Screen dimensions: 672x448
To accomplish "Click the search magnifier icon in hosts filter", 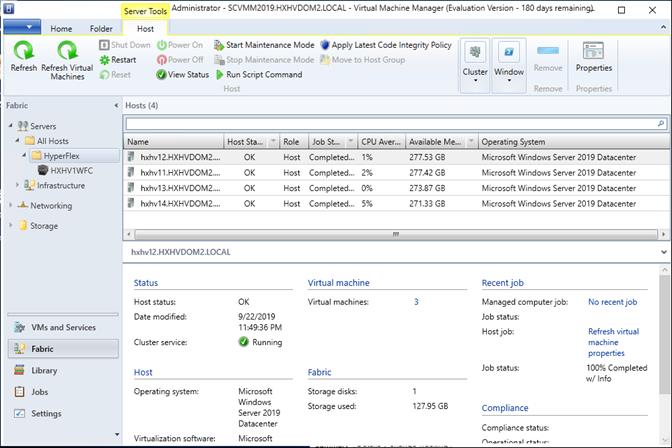I will [660, 124].
